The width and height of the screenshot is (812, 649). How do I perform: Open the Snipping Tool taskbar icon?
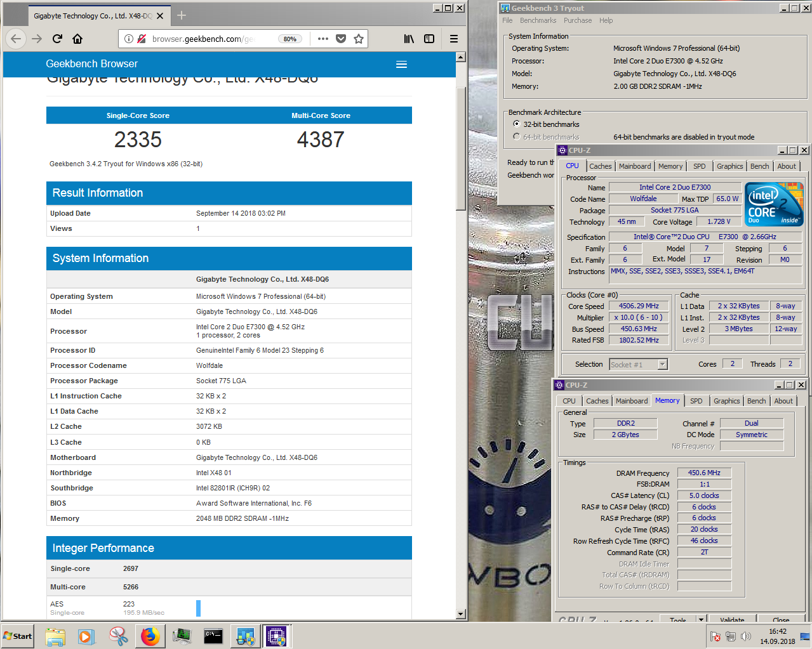point(119,636)
